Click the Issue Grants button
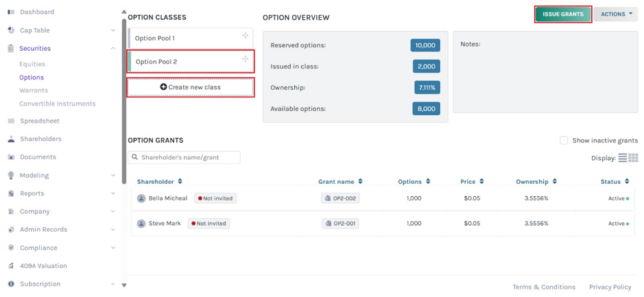Screen dimensions: 644x297 (x=563, y=14)
